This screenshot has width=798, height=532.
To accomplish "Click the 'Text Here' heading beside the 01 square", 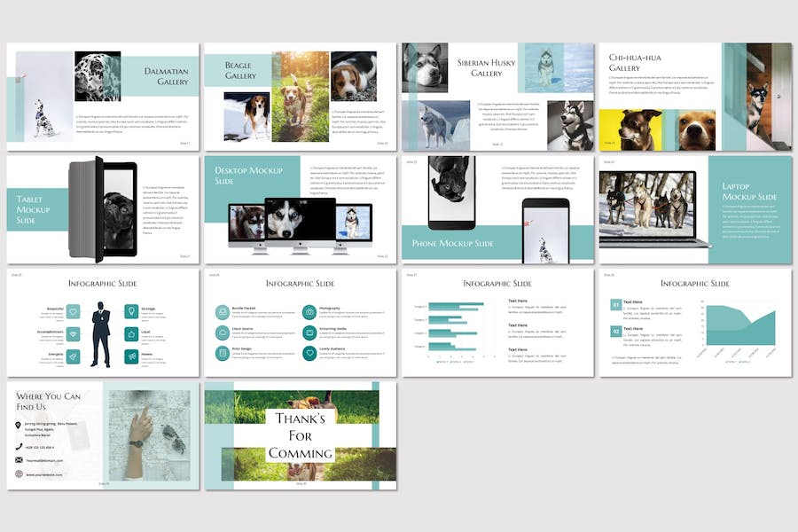I will [x=632, y=301].
